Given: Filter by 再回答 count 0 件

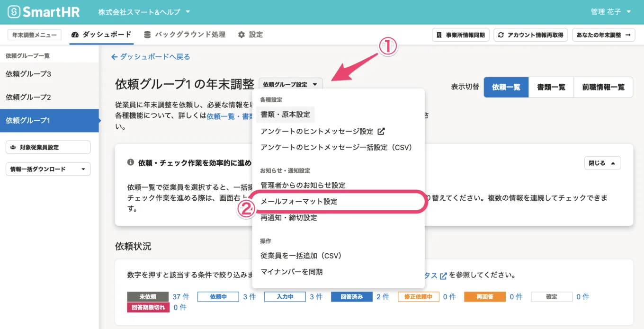Looking at the screenshot, I should pos(516,297).
